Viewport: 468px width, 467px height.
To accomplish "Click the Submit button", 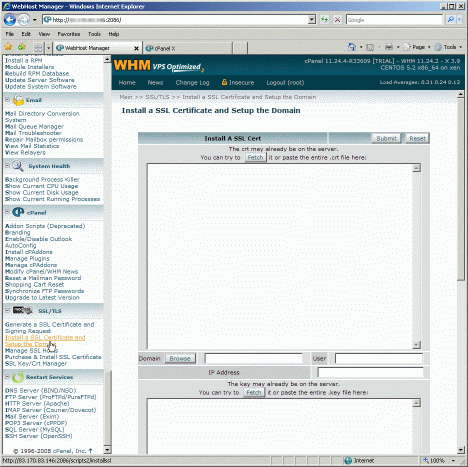I will (386, 138).
